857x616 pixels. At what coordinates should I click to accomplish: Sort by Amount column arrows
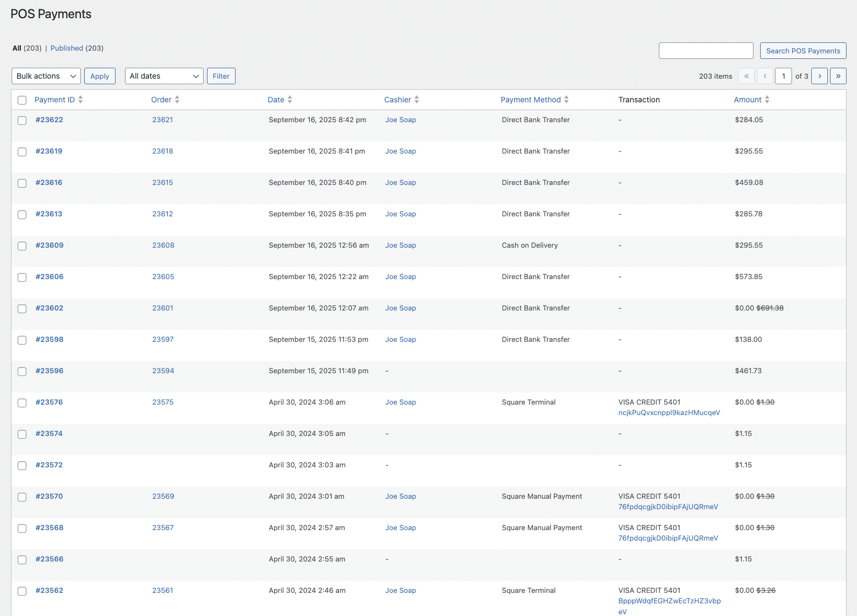point(767,100)
